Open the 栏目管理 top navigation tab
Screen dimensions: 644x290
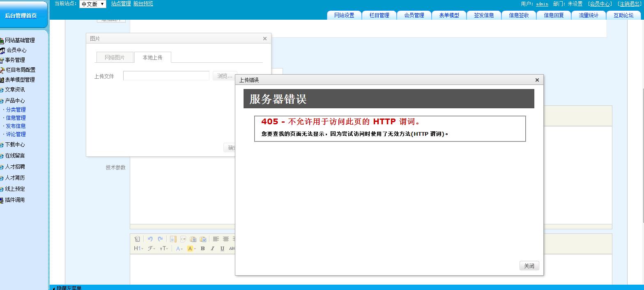(x=379, y=15)
